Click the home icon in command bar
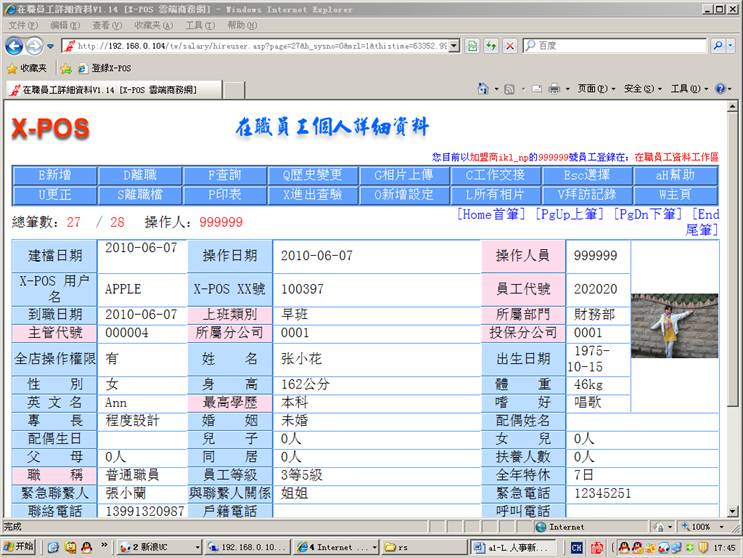Image resolution: width=743 pixels, height=558 pixels. (x=483, y=89)
